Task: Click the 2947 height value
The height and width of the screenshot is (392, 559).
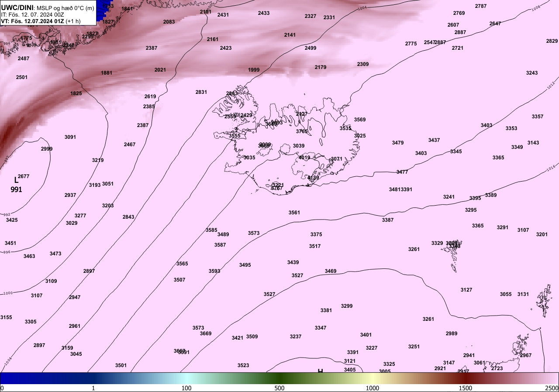Action: click(x=75, y=297)
